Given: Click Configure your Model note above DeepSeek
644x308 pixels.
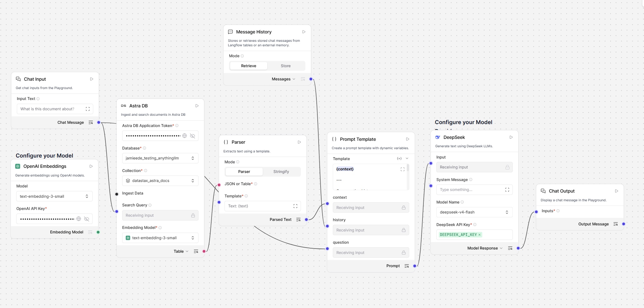Looking at the screenshot, I should tap(463, 122).
